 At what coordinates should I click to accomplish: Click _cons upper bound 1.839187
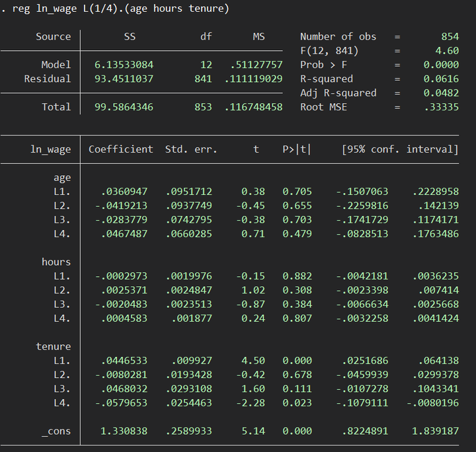coord(435,431)
